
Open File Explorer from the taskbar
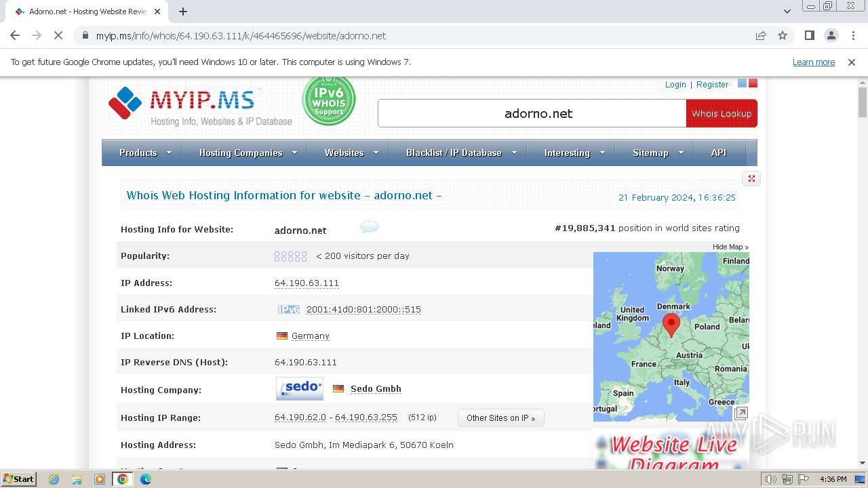77,479
